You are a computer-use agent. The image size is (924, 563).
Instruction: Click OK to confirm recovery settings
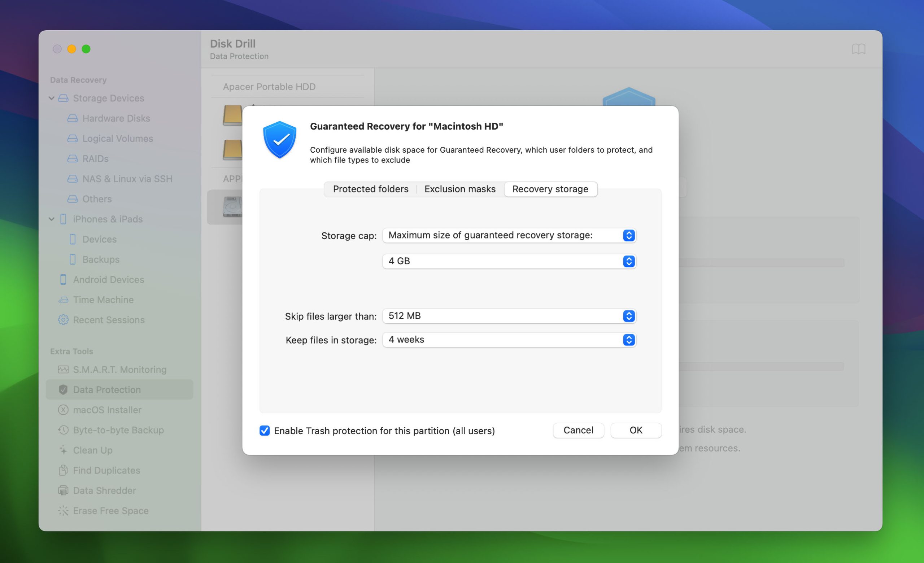(x=636, y=430)
